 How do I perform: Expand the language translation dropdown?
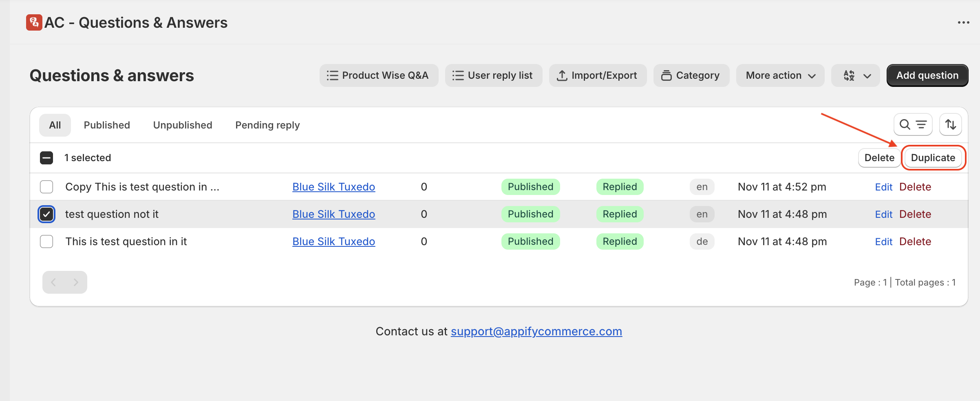(855, 75)
